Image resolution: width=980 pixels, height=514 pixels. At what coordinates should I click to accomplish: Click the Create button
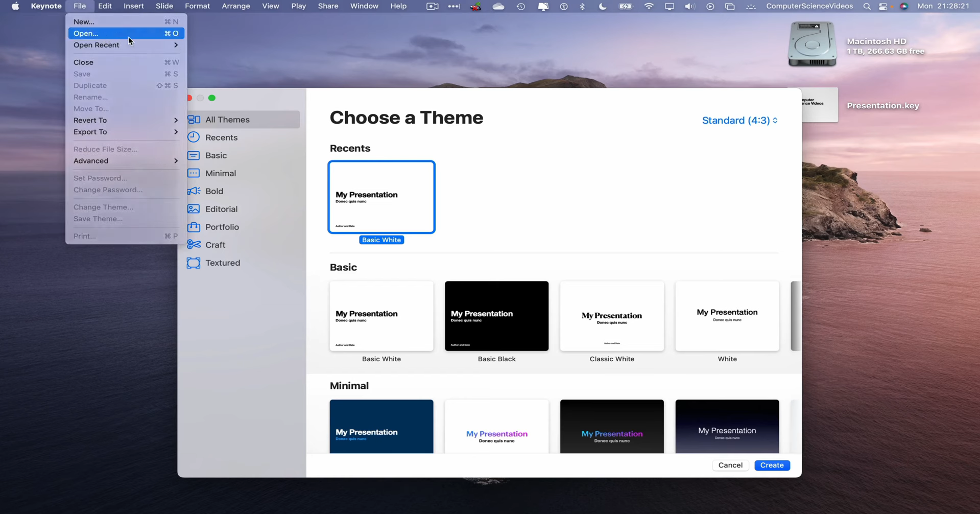772,465
